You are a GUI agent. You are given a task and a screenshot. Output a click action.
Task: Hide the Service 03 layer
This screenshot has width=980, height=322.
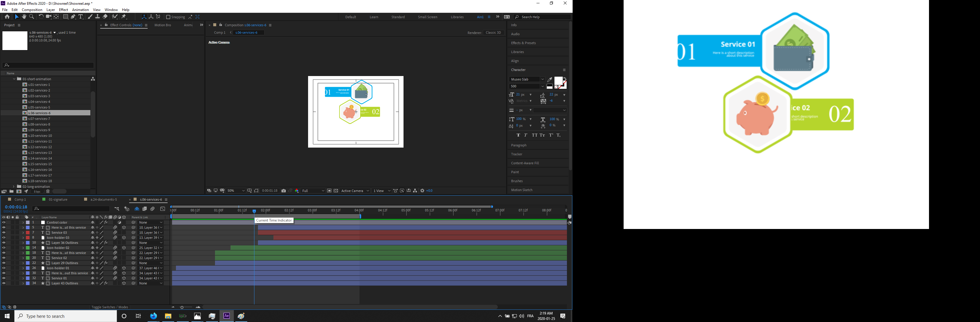pyautogui.click(x=4, y=233)
